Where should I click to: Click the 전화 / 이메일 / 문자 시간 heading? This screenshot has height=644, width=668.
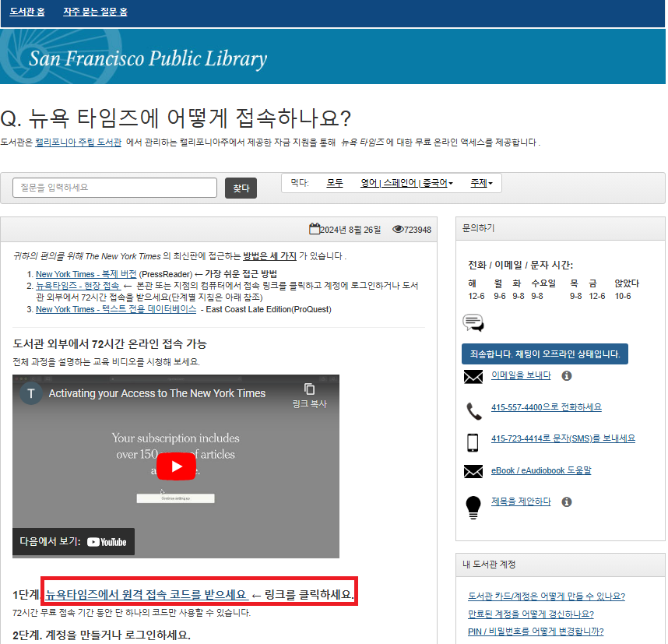click(x=521, y=265)
